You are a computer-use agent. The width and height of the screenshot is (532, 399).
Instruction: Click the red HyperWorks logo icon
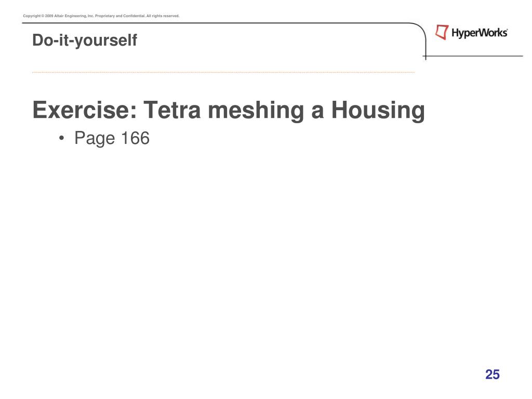(442, 32)
